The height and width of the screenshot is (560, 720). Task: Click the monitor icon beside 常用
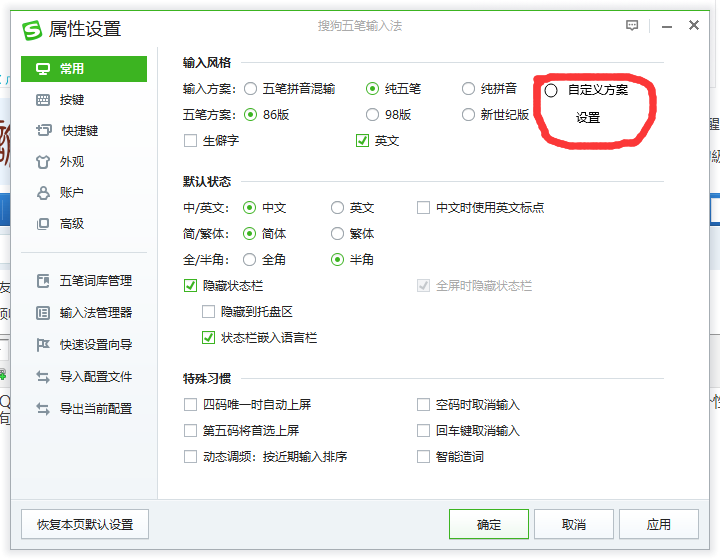43,69
